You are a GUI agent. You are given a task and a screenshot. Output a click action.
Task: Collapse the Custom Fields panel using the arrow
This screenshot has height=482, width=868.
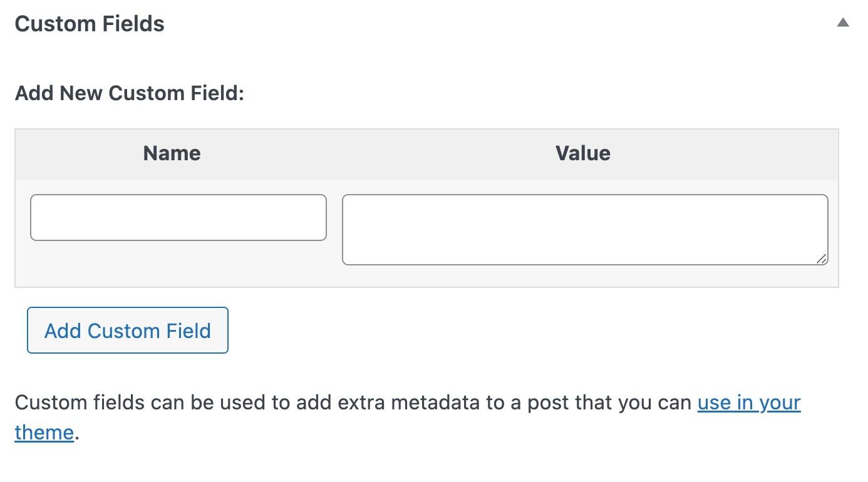843,23
